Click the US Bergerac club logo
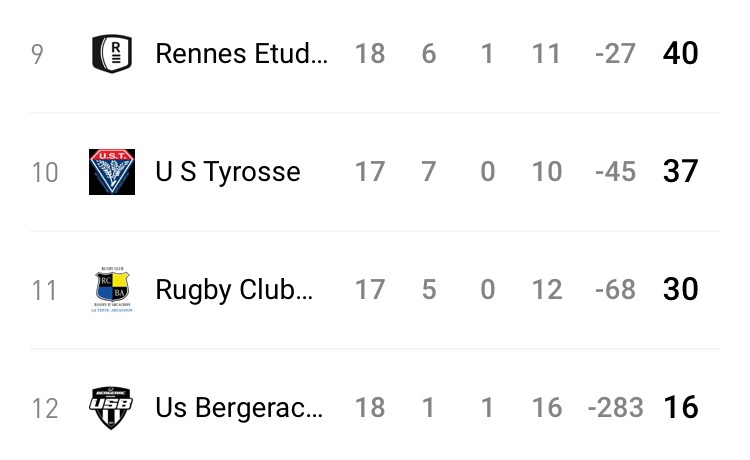This screenshot has width=750, height=460. (x=112, y=408)
